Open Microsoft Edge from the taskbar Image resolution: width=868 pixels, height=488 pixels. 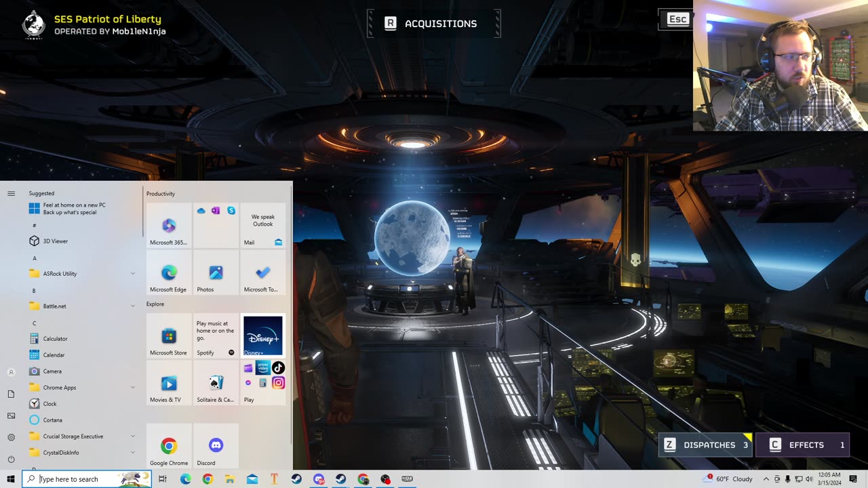(x=185, y=479)
